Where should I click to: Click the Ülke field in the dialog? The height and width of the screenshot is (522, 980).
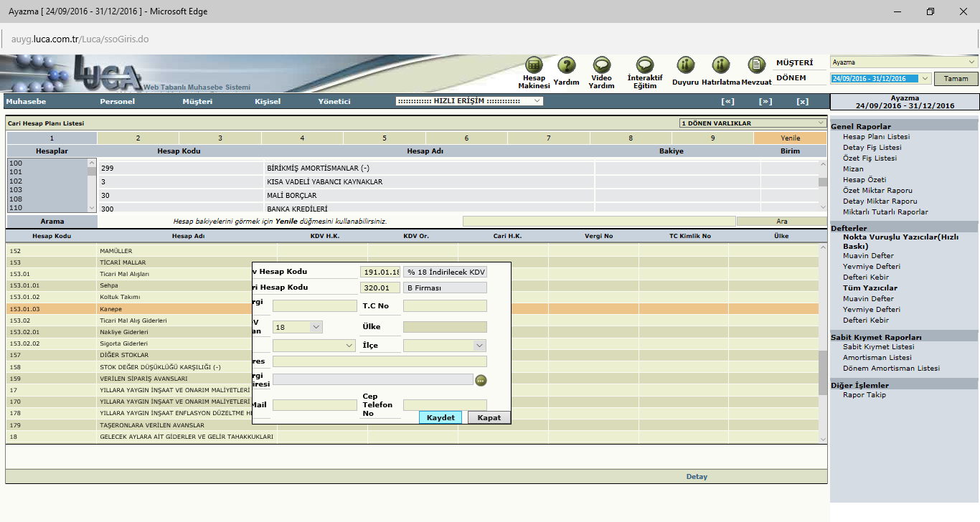(445, 327)
